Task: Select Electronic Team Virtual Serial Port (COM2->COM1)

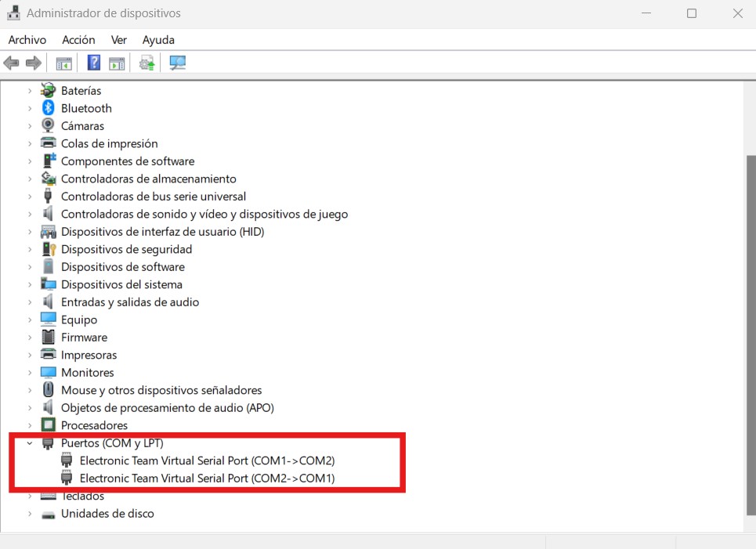Action: pyautogui.click(x=208, y=479)
